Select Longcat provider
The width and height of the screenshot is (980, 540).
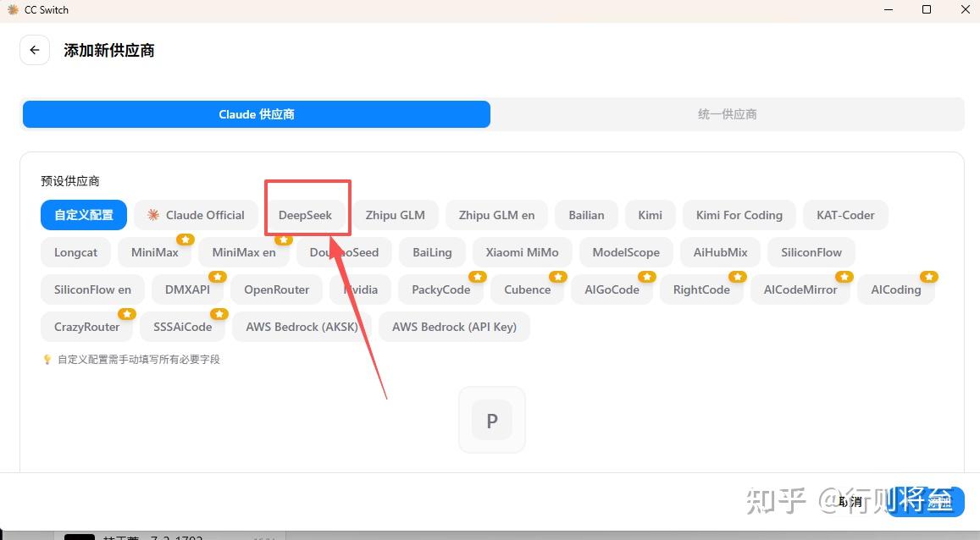coord(75,252)
